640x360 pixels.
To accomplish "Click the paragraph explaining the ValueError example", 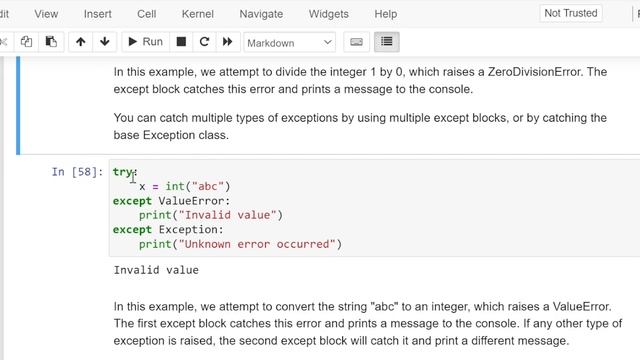I will tap(367, 323).
